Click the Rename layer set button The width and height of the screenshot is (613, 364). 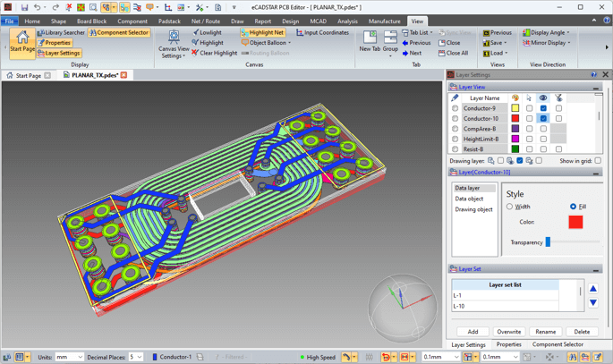point(545,331)
